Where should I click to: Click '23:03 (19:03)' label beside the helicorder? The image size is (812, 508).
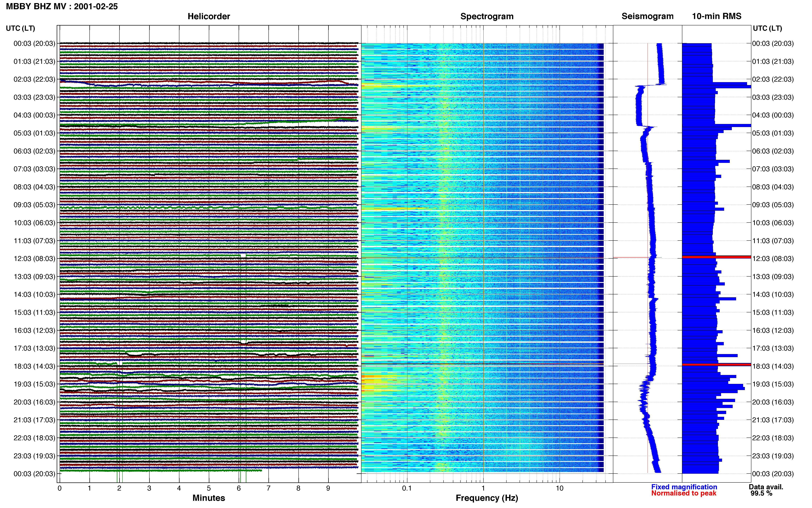pos(34,456)
